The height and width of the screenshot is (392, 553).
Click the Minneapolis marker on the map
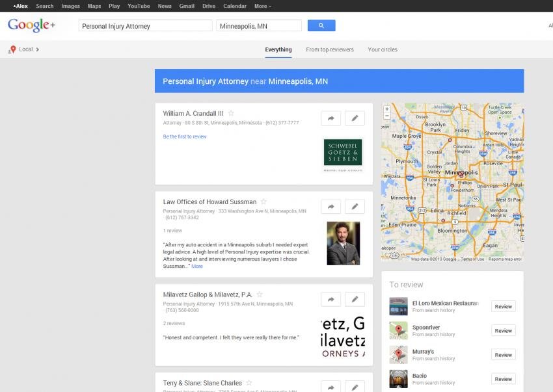(461, 174)
